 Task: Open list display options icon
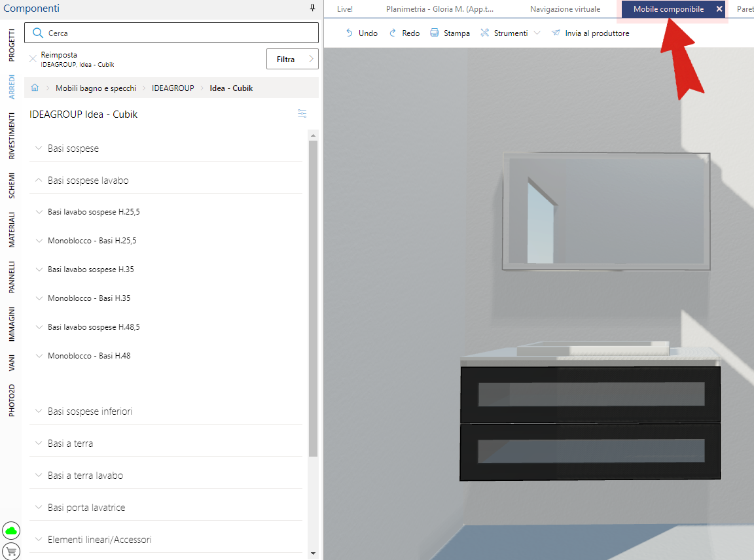coord(302,113)
